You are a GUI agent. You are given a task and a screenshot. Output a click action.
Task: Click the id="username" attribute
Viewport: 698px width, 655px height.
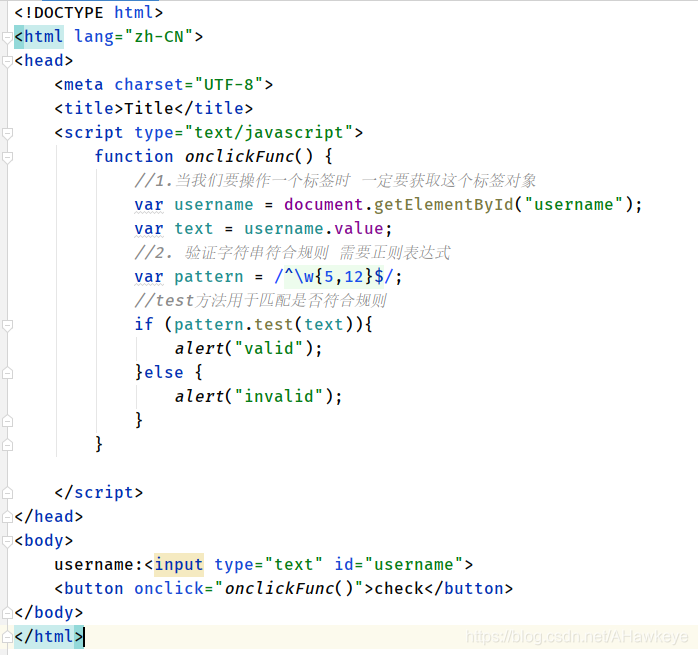[x=399, y=565]
